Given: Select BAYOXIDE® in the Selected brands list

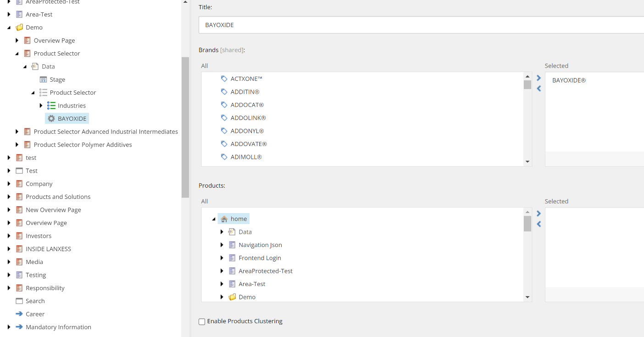Looking at the screenshot, I should 569,80.
